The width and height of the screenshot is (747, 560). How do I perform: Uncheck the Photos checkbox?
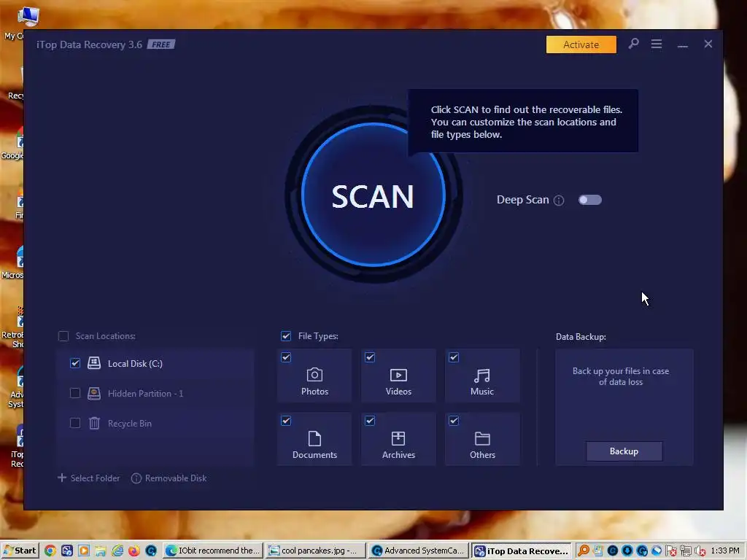(x=286, y=357)
